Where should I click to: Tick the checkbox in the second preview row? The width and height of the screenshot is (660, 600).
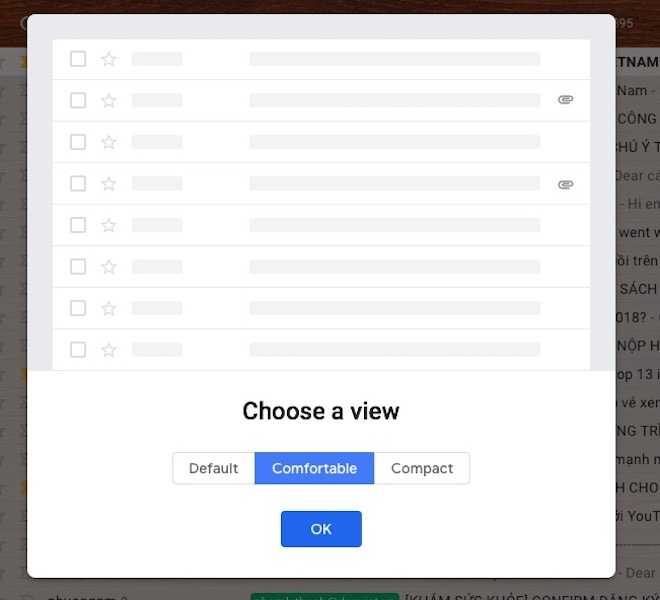click(x=78, y=101)
